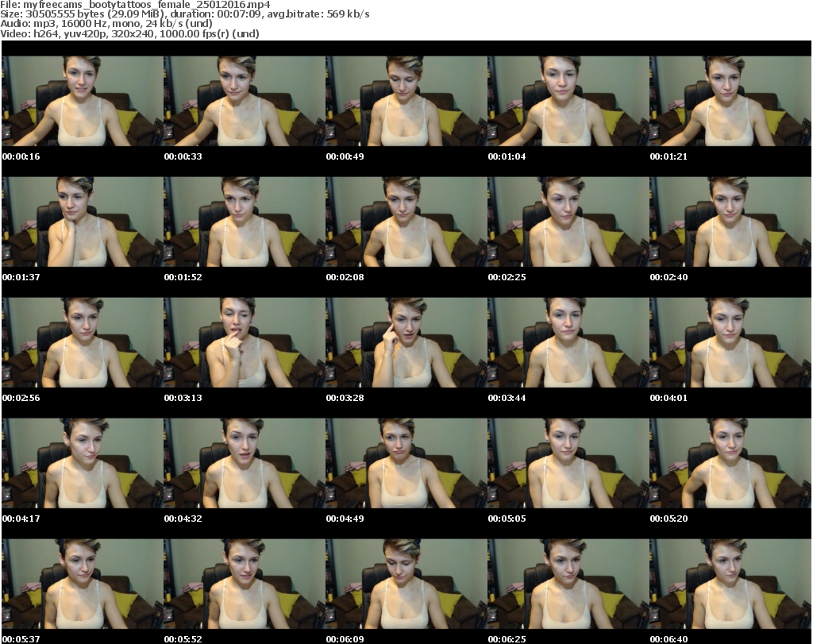View the frame labeled 00:05:52
The width and height of the screenshot is (813, 644).
tap(245, 584)
